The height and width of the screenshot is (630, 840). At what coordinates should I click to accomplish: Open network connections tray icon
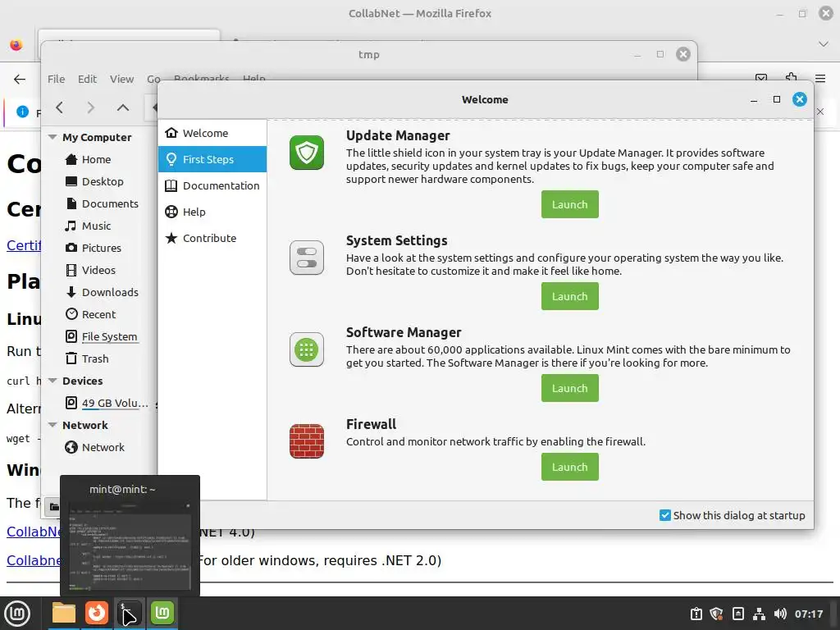click(759, 614)
